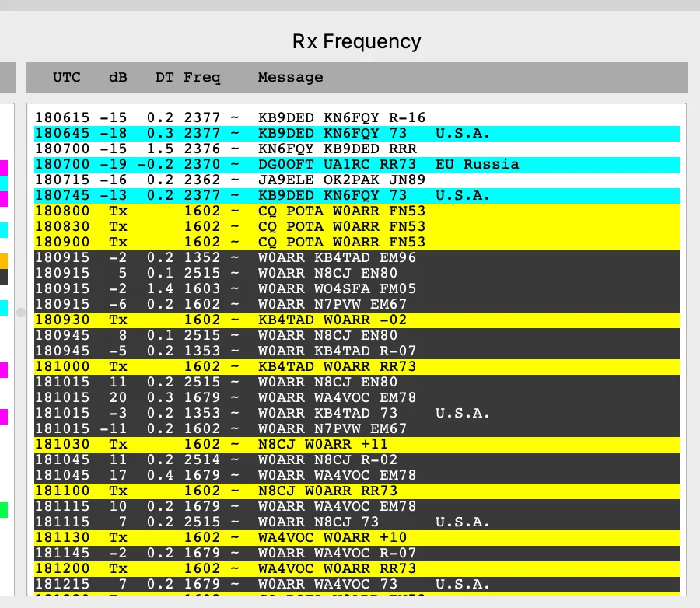Select the 180615 KB9DED KN6FQY R-16 row
The height and width of the screenshot is (608, 700).
(357, 118)
